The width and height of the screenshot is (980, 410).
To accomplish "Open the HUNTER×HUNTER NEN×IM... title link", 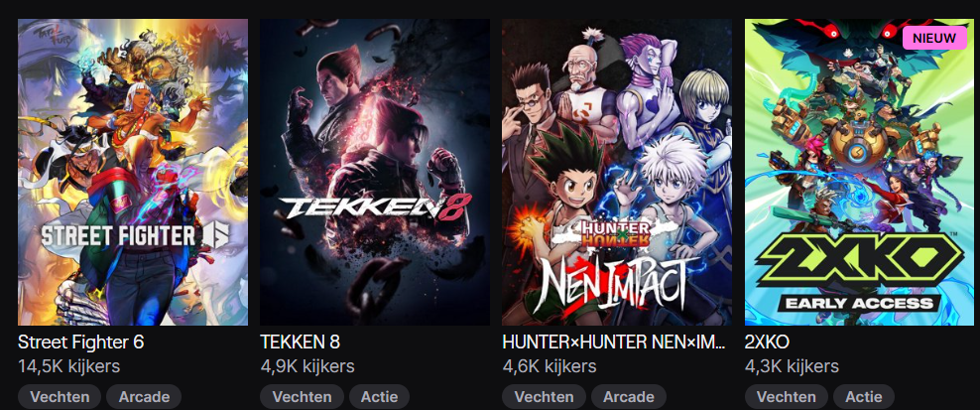I will click(x=614, y=342).
